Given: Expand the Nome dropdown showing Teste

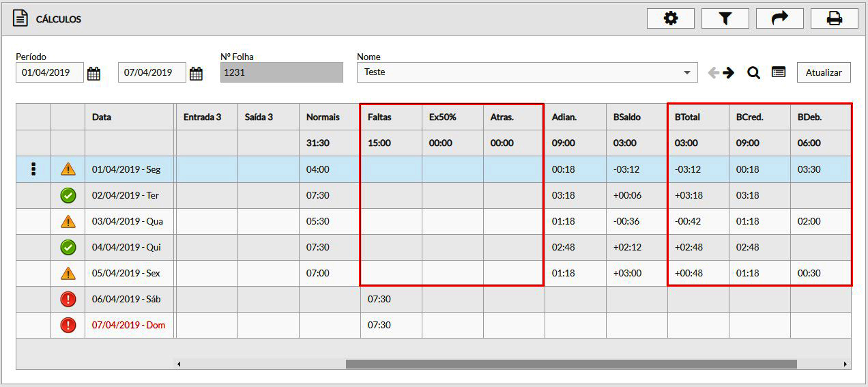Looking at the screenshot, I should (x=686, y=72).
